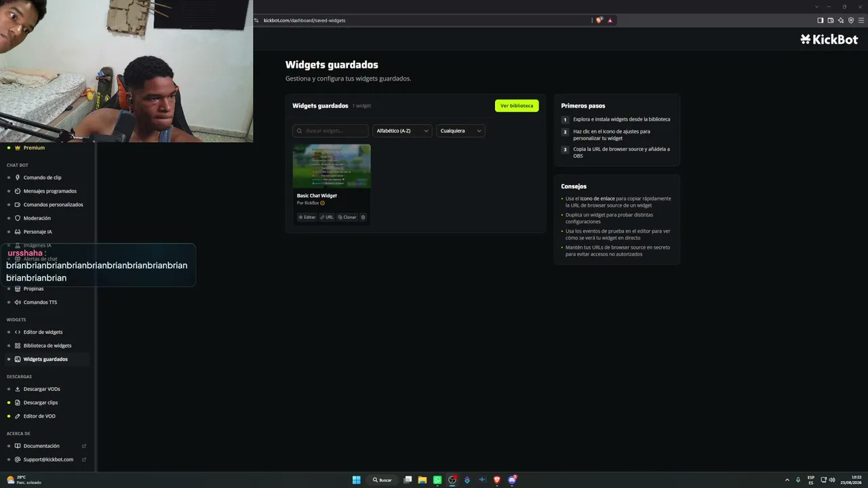This screenshot has height=488, width=868.
Task: Click the download icon beside Descargar VODs
Action: click(x=18, y=389)
